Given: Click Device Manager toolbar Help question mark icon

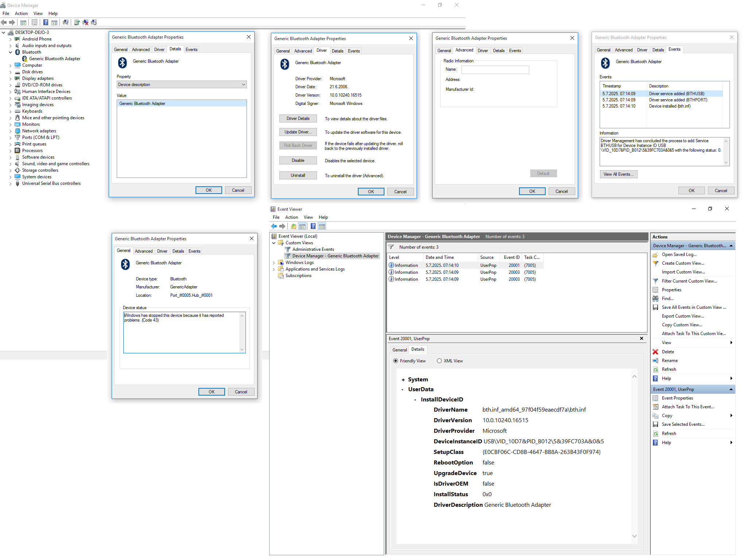Looking at the screenshot, I should [x=46, y=22].
